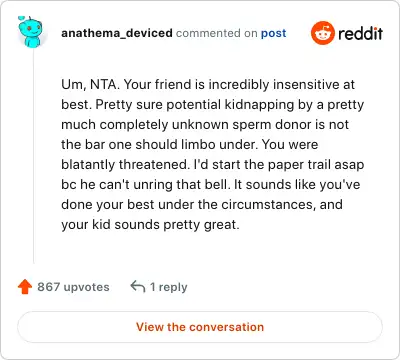Click the line "done your best under the circumstances"

point(202,204)
